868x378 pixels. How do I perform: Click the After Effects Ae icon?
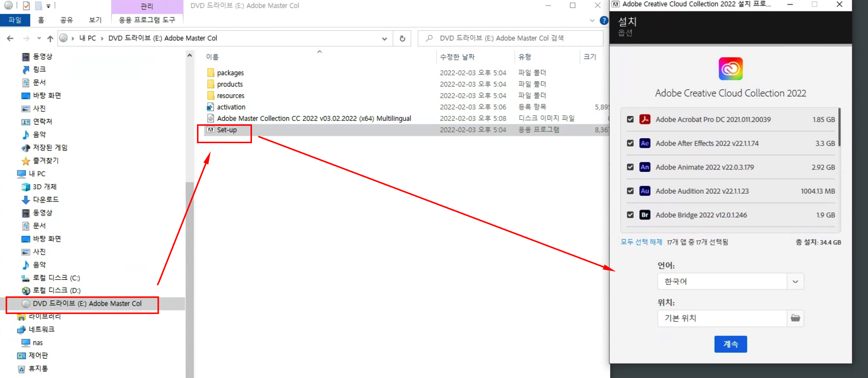645,143
